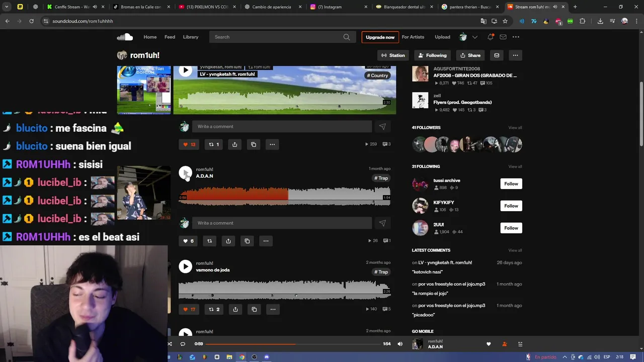Screen dimensions: 644x362
Task: View all 41 followers
Action: tap(515, 128)
